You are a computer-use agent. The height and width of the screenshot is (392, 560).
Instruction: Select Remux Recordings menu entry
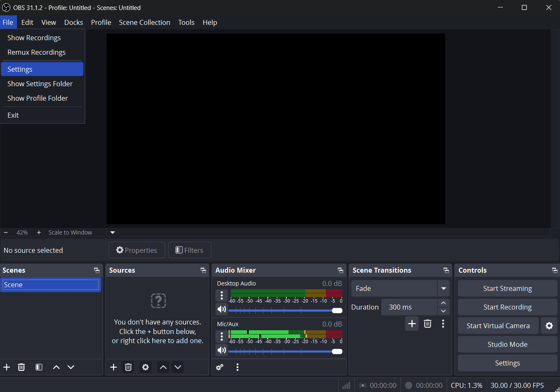pyautogui.click(x=36, y=52)
